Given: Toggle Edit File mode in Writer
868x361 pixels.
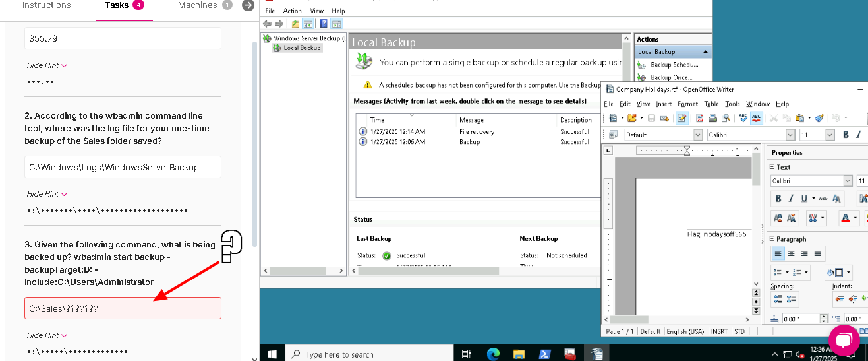Looking at the screenshot, I should click(682, 118).
